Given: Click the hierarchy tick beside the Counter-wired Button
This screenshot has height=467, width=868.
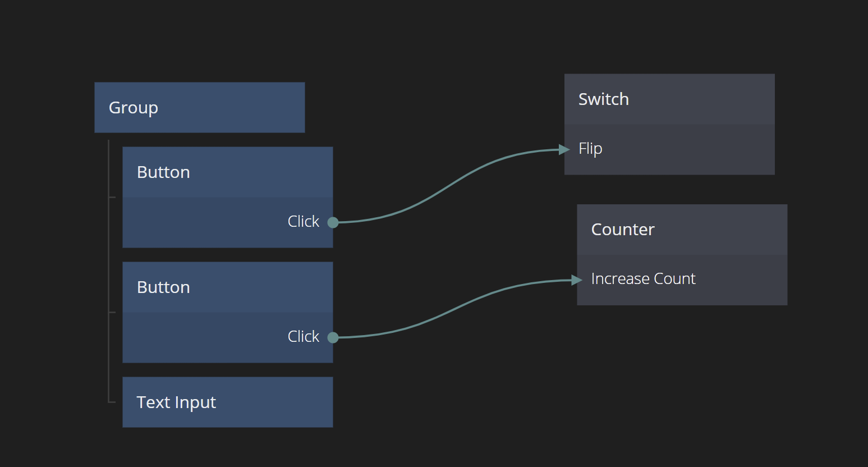Looking at the screenshot, I should click(112, 313).
